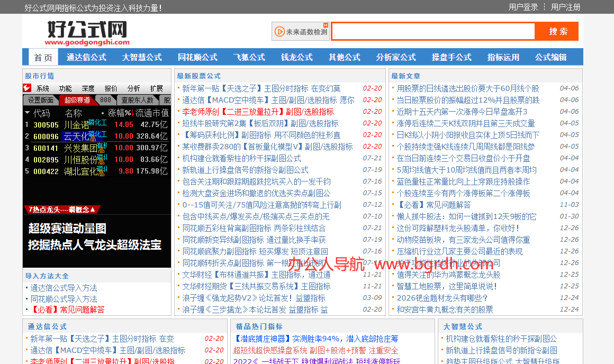Open 钱龙公式 navigation menu item
The image size is (614, 364).
click(297, 57)
